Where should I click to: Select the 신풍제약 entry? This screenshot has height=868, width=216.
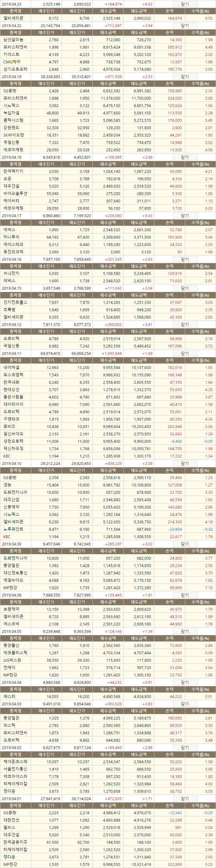pos(11,507)
